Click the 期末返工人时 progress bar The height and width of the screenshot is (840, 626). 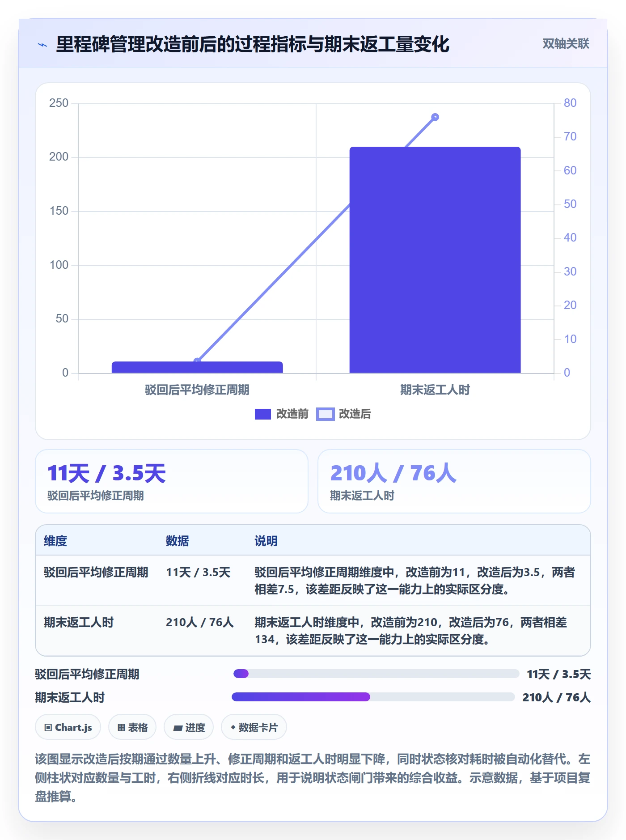373,697
